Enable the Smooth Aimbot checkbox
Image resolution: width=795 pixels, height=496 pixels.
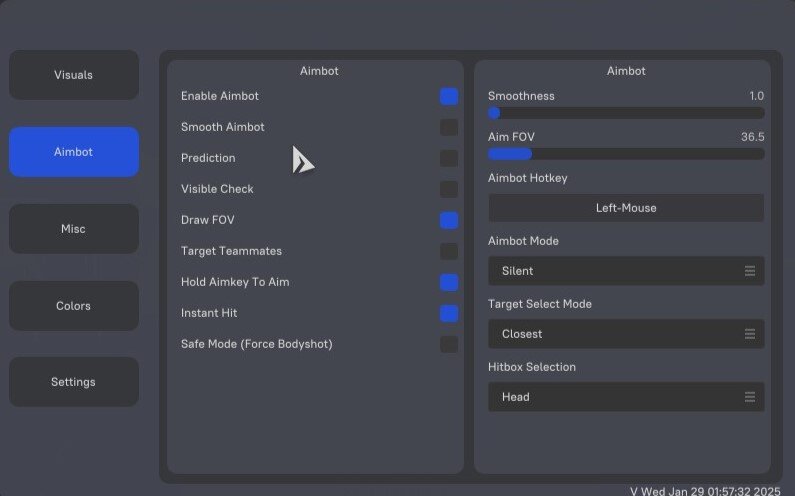click(449, 127)
